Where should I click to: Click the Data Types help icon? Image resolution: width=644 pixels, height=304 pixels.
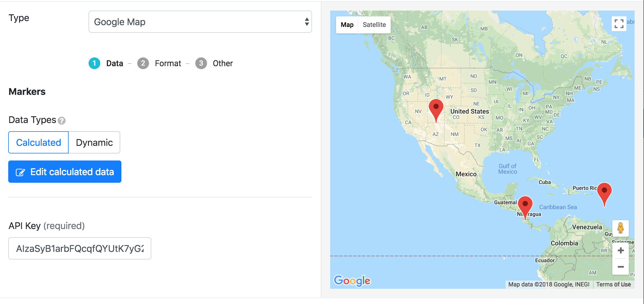(x=62, y=121)
